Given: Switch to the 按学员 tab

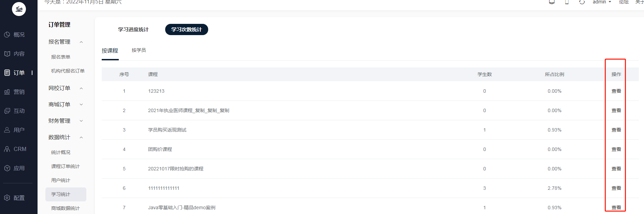Looking at the screenshot, I should 139,50.
